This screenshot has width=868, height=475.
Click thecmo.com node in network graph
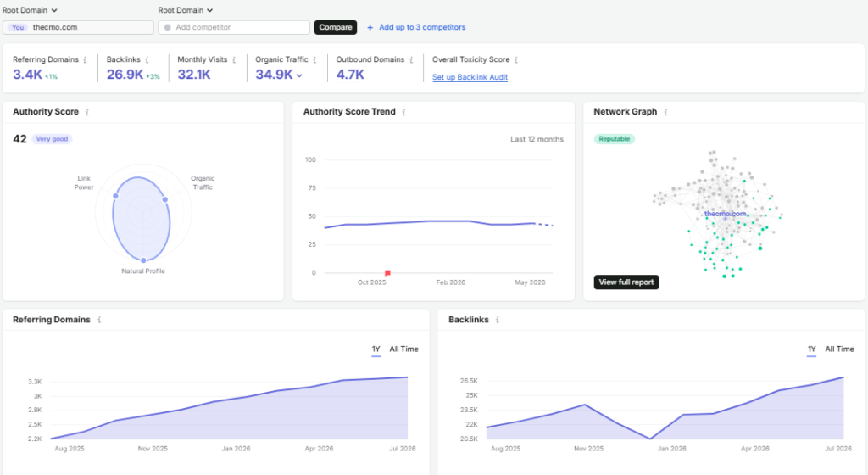pos(726,214)
